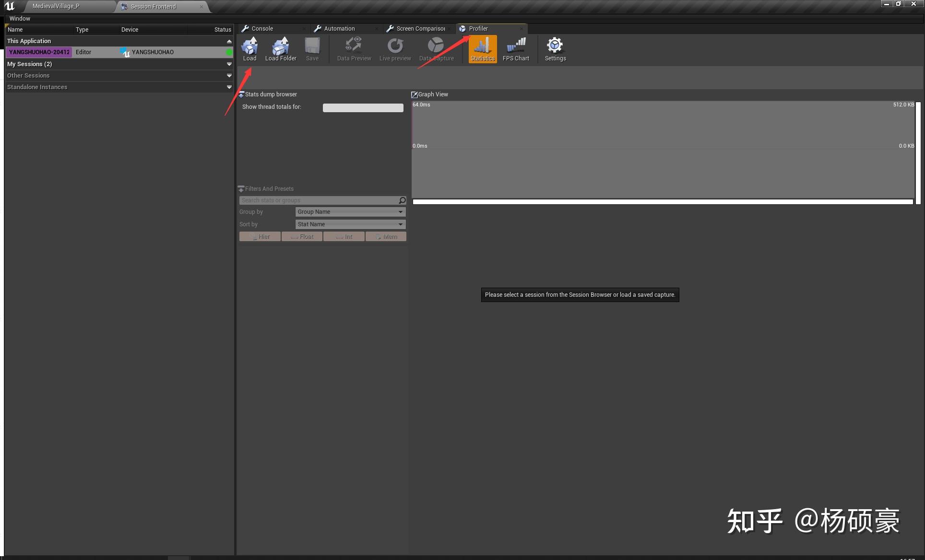
Task: Toggle the Mem filter button
Action: tap(386, 237)
